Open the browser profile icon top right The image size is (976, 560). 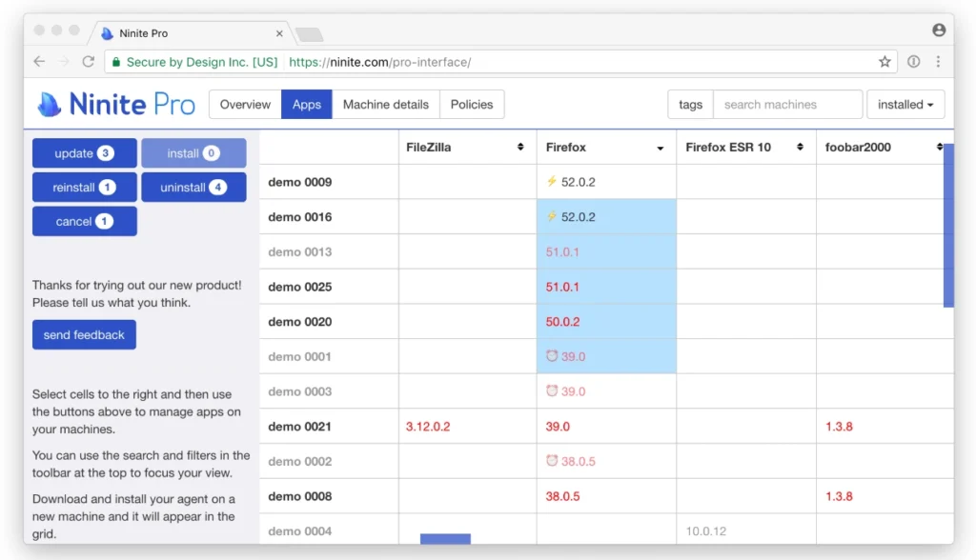[x=938, y=30]
